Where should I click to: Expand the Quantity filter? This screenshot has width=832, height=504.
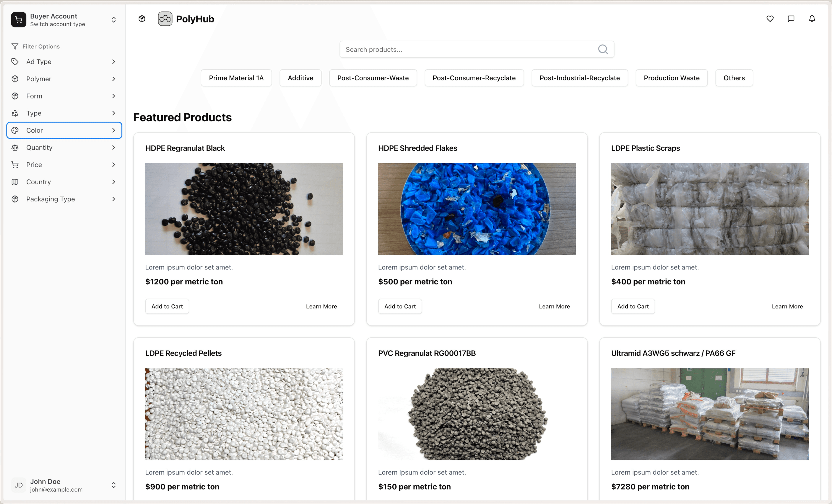64,147
